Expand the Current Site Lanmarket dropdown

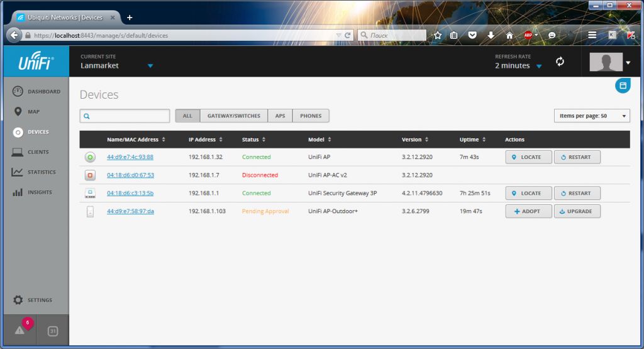tap(150, 66)
